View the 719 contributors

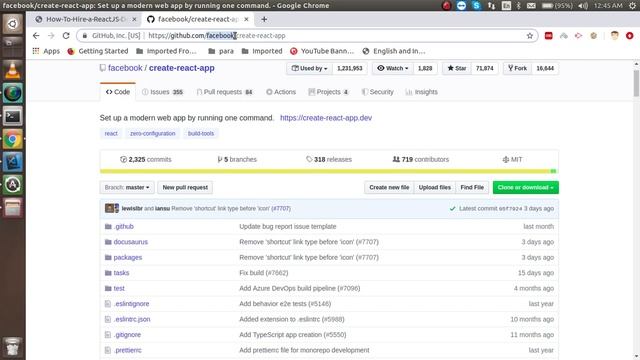click(x=421, y=159)
